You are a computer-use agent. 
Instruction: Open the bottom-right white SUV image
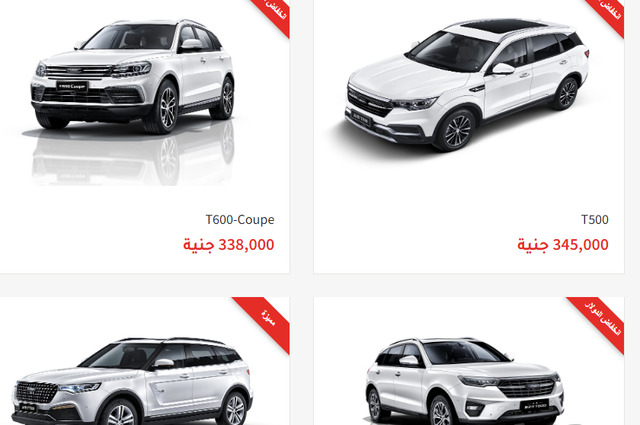465,381
